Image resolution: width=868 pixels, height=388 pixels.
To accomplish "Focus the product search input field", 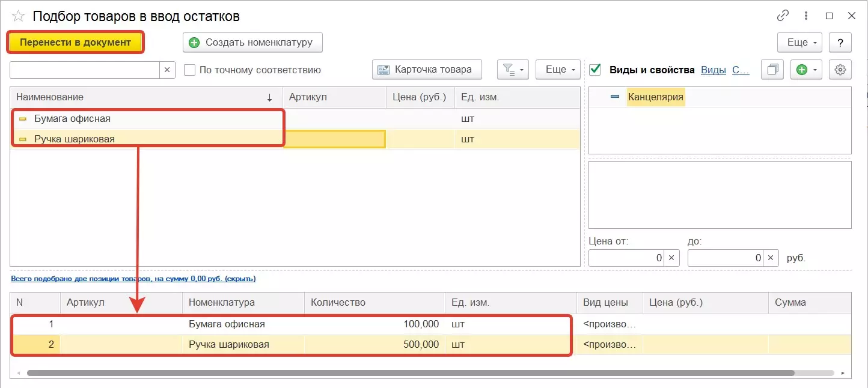I will (84, 70).
